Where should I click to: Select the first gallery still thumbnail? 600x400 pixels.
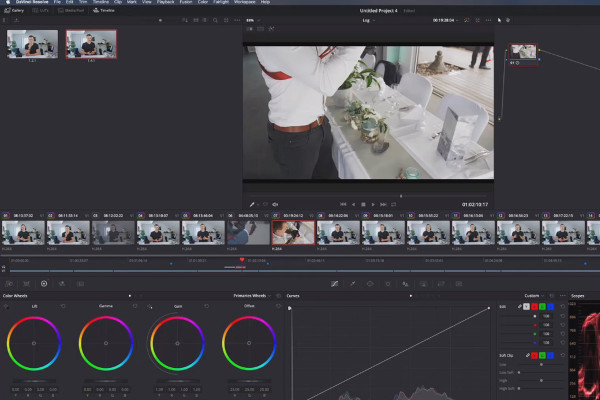pos(33,44)
